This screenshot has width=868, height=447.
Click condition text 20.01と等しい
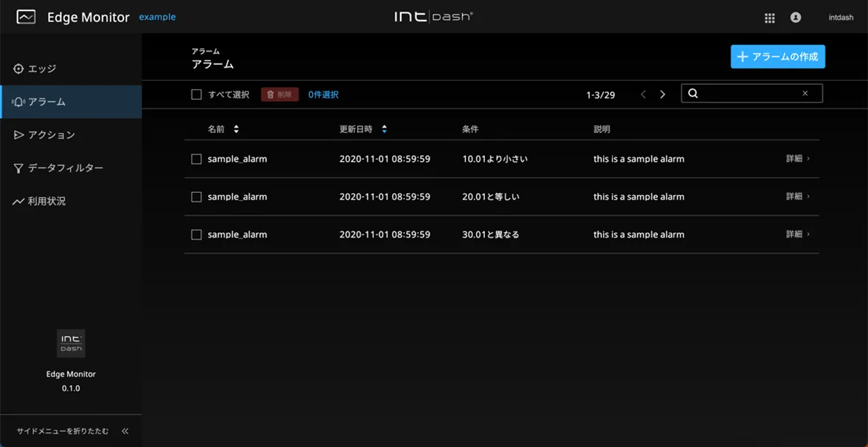(491, 197)
